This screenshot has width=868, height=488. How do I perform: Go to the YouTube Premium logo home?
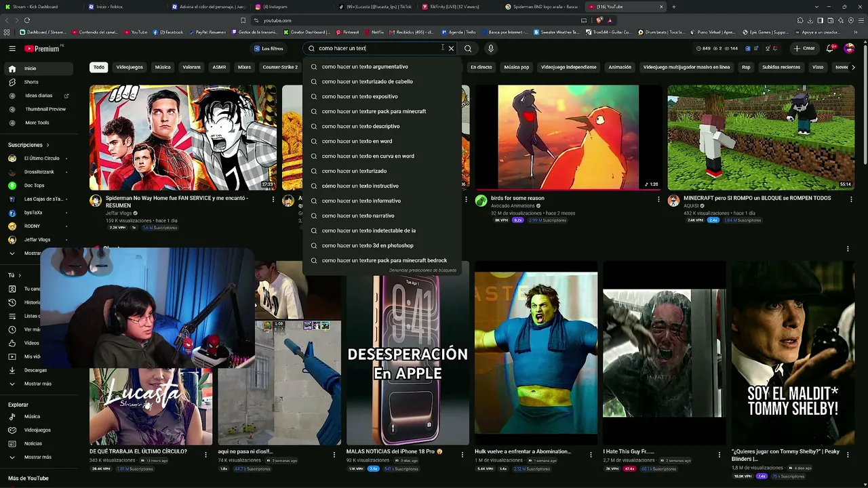(x=43, y=49)
